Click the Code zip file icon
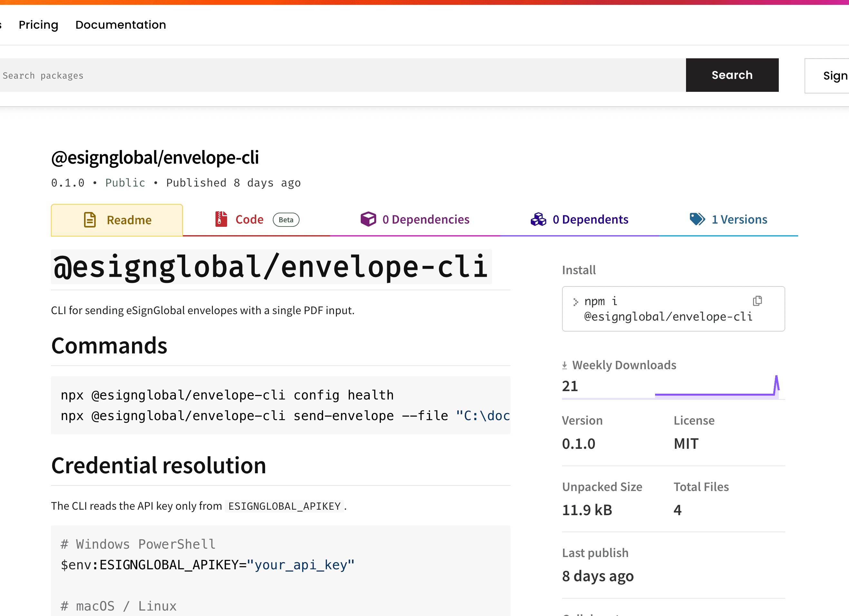 click(x=221, y=219)
